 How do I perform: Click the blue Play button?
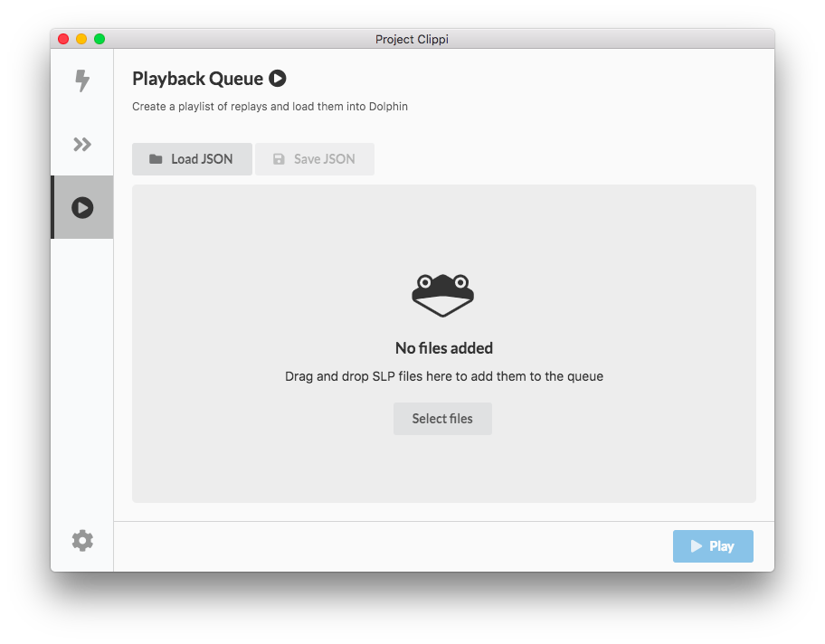tap(713, 546)
